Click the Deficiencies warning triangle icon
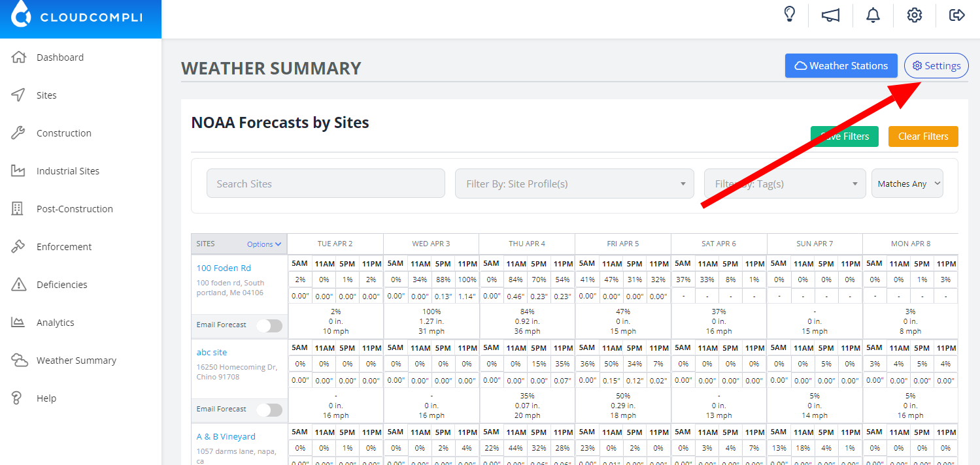The width and height of the screenshot is (980, 465). coord(18,284)
